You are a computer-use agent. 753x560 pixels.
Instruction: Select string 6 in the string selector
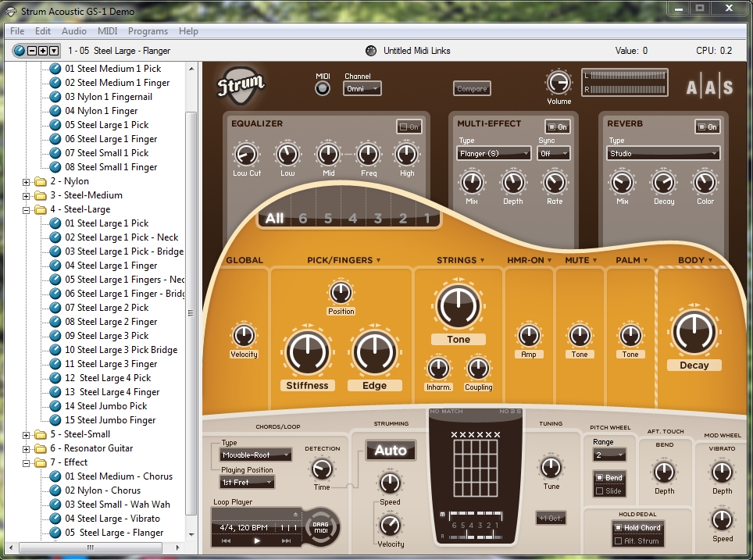303,219
